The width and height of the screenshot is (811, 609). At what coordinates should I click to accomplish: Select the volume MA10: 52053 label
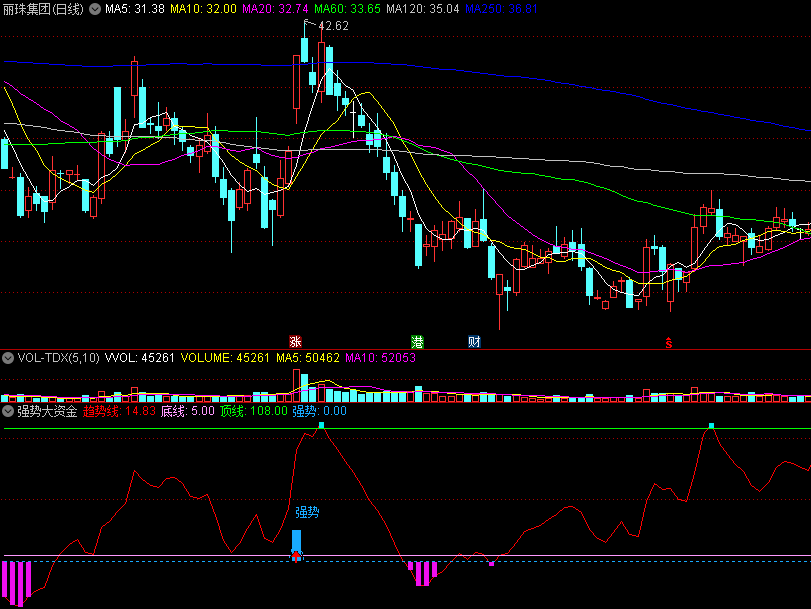(x=380, y=358)
